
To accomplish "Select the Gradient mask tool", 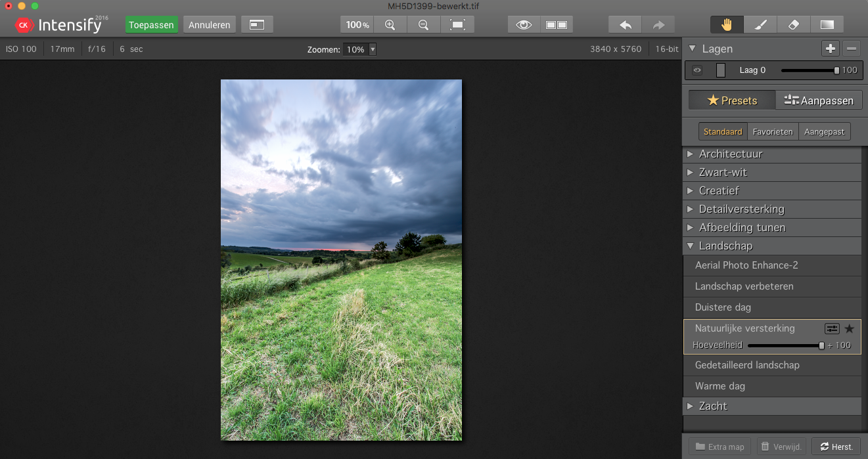I will (827, 25).
